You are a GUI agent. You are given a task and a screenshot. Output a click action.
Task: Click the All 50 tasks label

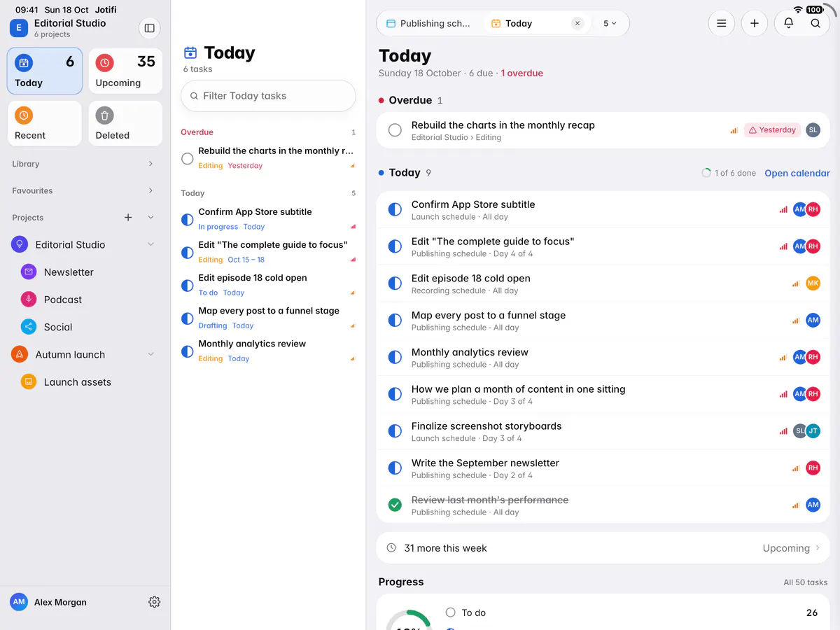click(805, 582)
